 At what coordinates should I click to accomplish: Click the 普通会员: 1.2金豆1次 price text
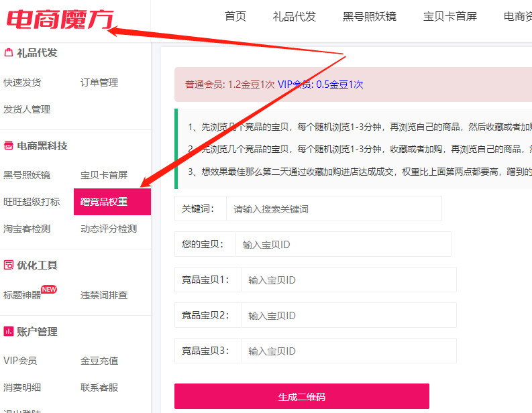229,84
